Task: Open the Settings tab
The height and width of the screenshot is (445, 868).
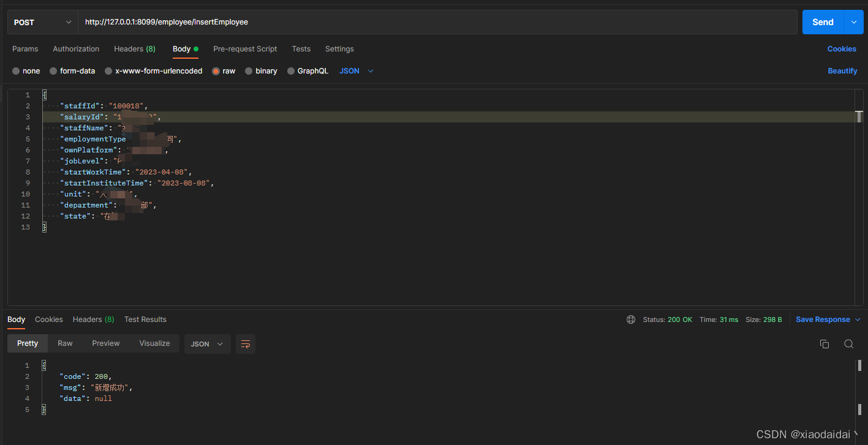Action: pyautogui.click(x=339, y=49)
